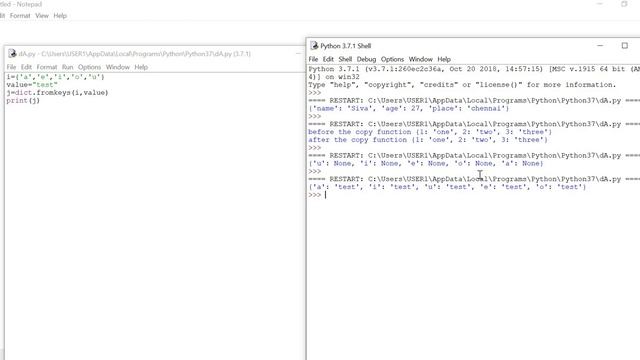Open Edit menu in Python Shell
The image size is (640, 360).
[328, 59]
